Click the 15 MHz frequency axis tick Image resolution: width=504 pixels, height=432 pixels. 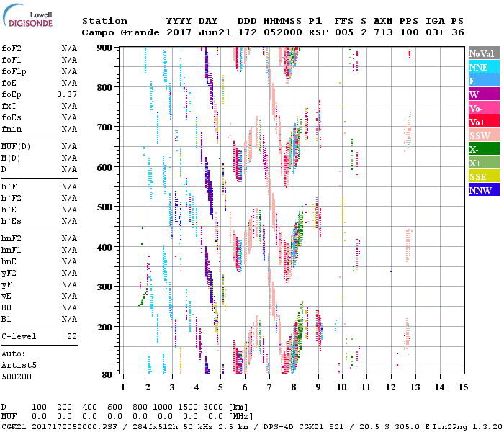pos(463,386)
